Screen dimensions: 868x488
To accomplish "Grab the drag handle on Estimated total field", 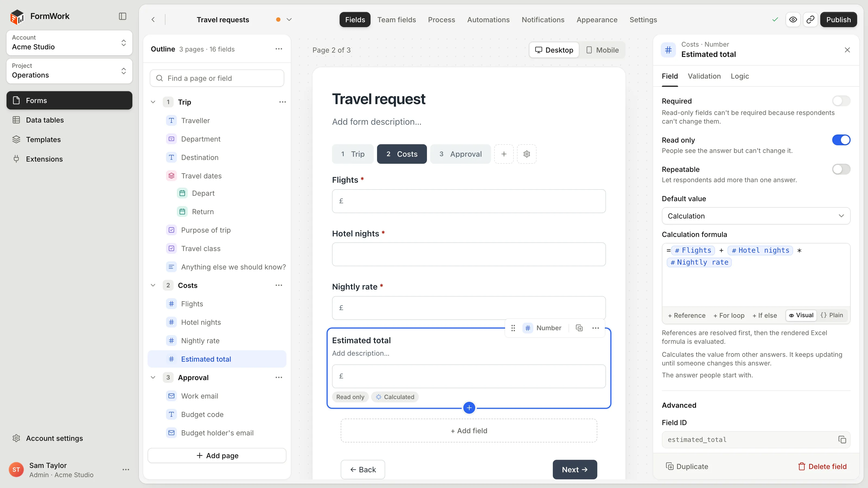I will tap(513, 328).
